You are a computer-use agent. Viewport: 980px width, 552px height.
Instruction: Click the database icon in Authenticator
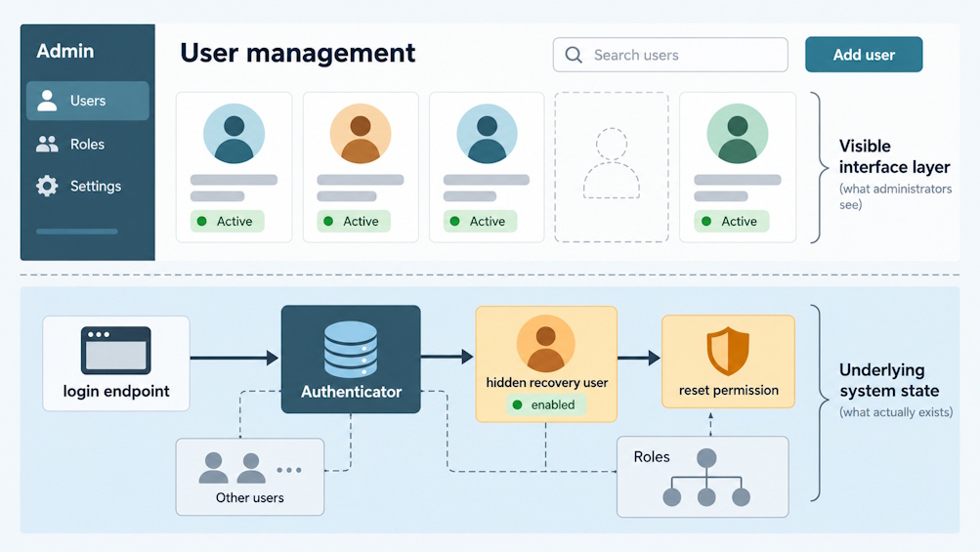[351, 350]
